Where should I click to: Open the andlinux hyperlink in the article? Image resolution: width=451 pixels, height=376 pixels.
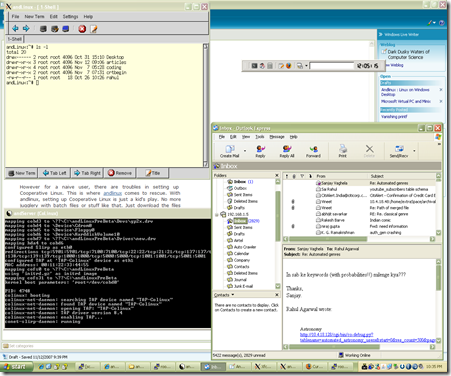[112, 193]
